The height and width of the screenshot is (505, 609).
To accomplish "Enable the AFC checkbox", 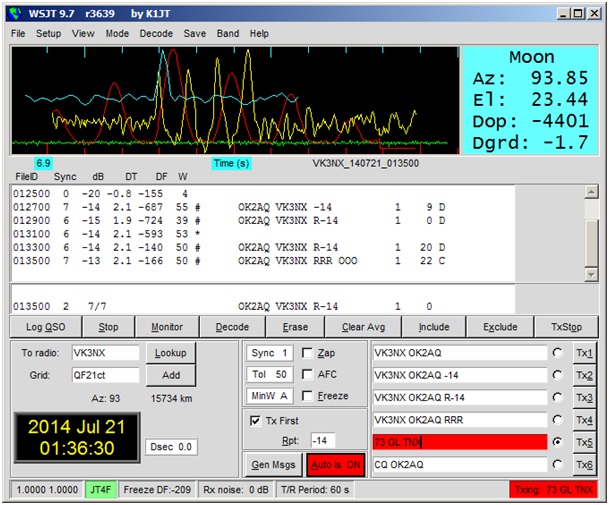I will pos(307,374).
